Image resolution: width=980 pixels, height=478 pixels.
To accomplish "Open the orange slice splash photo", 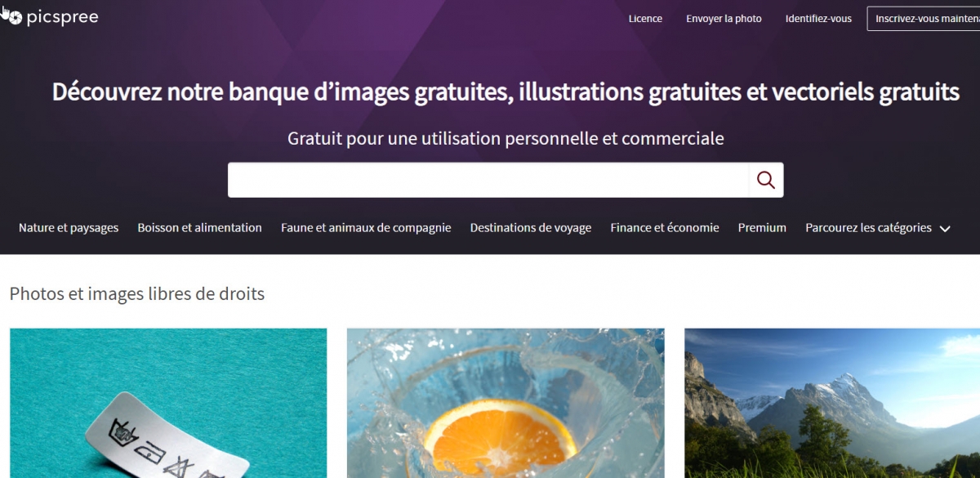I will pyautogui.click(x=506, y=403).
